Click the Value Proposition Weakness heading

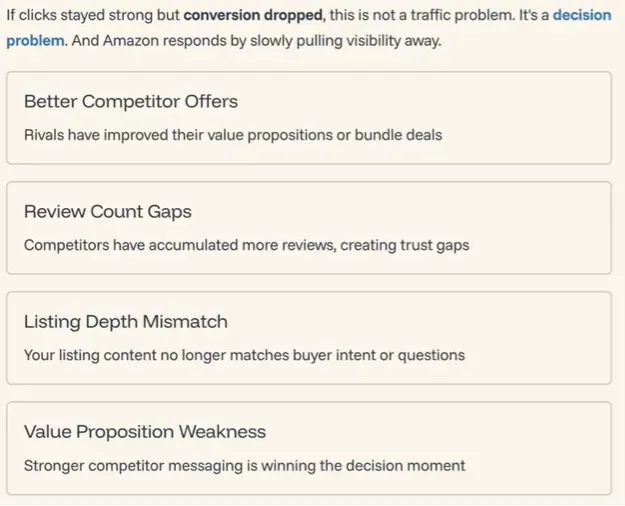145,431
